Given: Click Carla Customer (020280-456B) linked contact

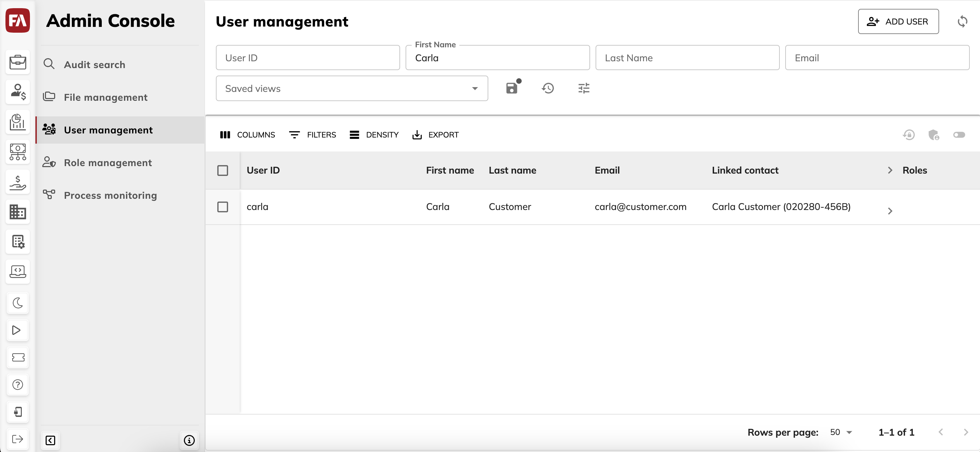Looking at the screenshot, I should (781, 207).
